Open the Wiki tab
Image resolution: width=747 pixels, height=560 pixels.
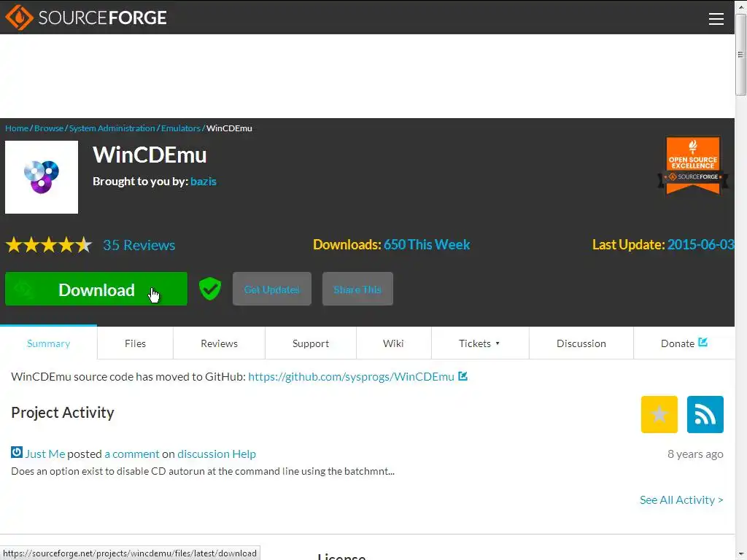[x=393, y=343]
